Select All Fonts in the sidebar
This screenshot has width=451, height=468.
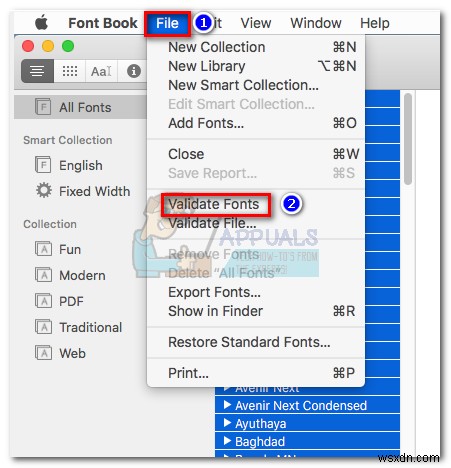(x=80, y=107)
